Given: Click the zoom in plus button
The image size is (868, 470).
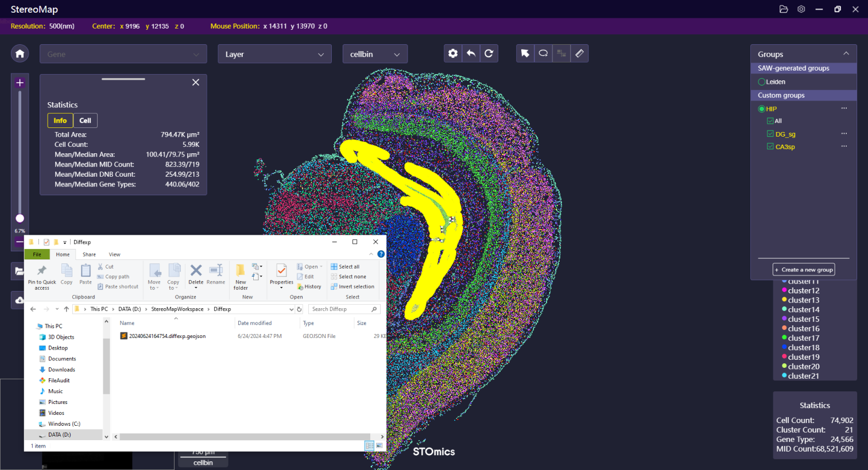Looking at the screenshot, I should pyautogui.click(x=20, y=83).
